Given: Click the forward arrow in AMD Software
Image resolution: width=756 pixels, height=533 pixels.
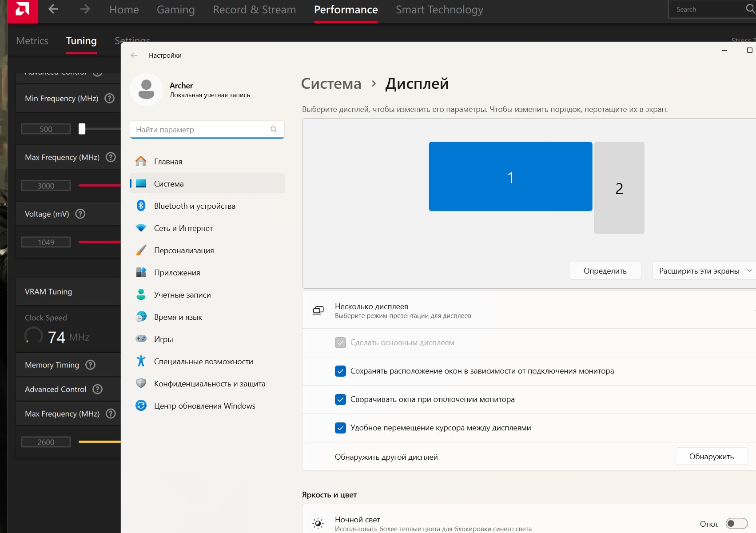Looking at the screenshot, I should pos(85,9).
